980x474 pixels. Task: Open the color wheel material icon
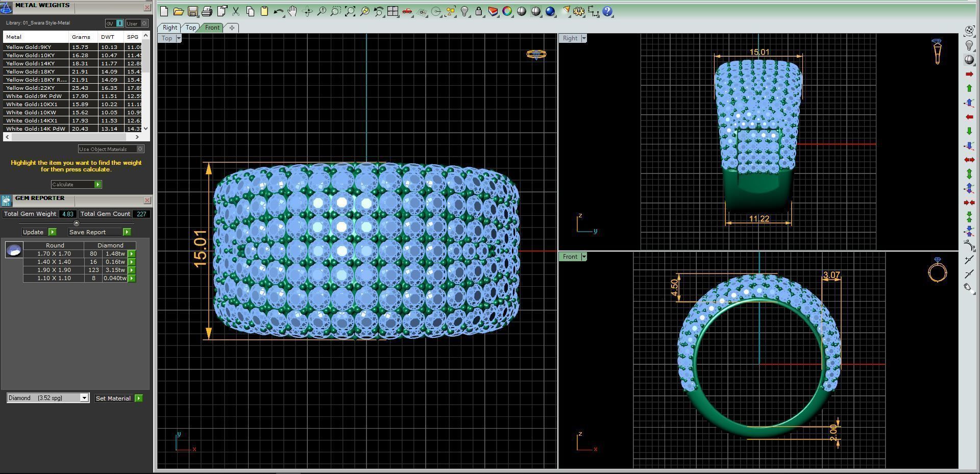tap(507, 11)
